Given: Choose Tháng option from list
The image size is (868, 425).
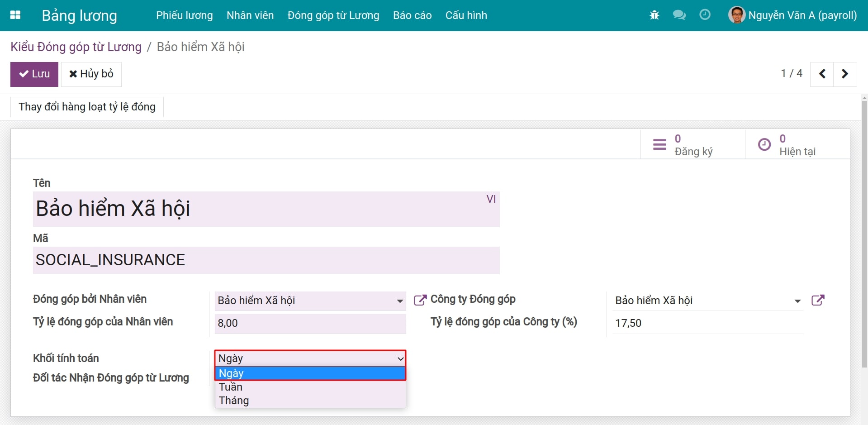Looking at the screenshot, I should [234, 401].
